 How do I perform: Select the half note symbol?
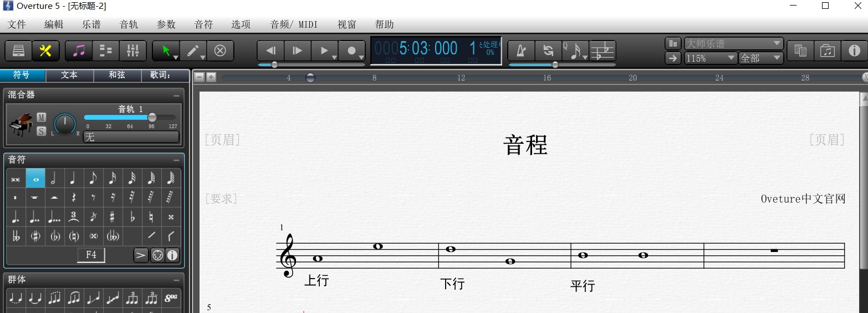coord(54,179)
